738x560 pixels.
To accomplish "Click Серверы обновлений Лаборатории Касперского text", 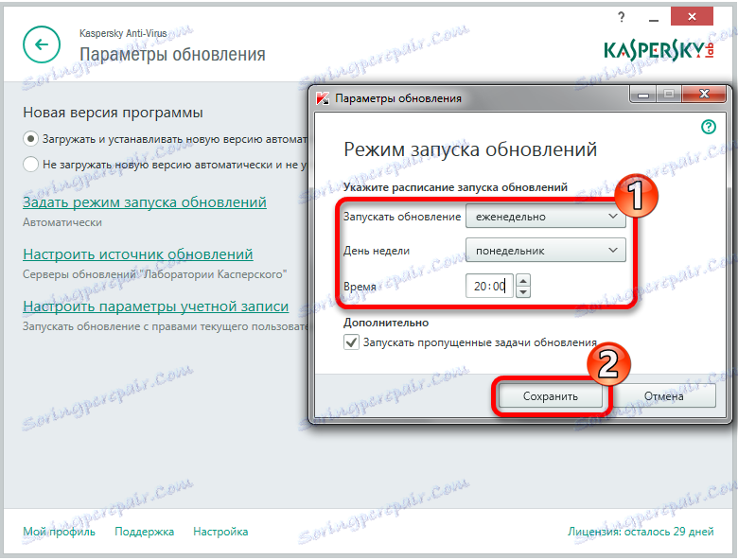I will point(154,274).
